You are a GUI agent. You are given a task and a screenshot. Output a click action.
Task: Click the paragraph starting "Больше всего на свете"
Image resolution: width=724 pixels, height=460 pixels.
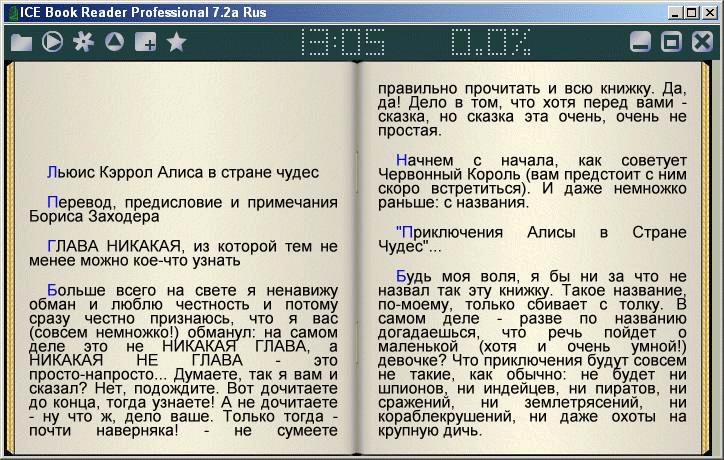[x=183, y=360]
